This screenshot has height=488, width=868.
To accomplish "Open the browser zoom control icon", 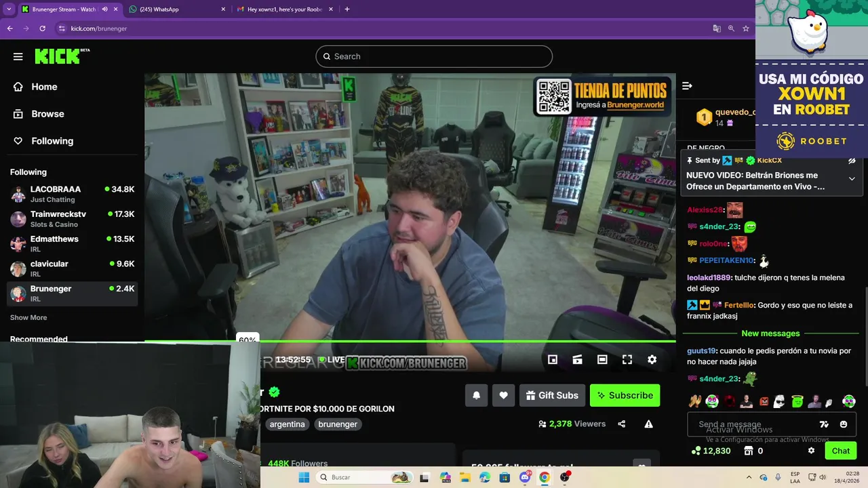I will pos(731,28).
